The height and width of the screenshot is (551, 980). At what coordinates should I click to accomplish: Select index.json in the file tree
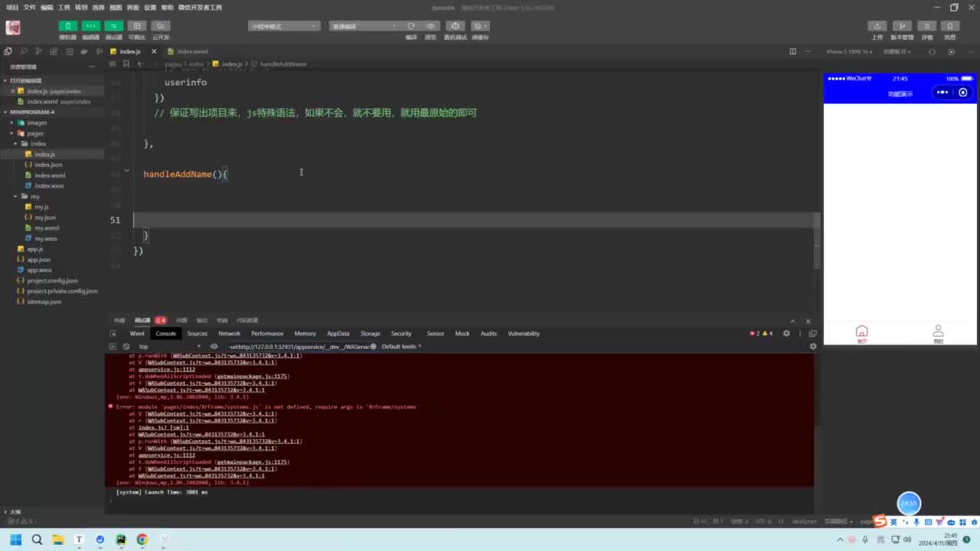[x=48, y=165]
